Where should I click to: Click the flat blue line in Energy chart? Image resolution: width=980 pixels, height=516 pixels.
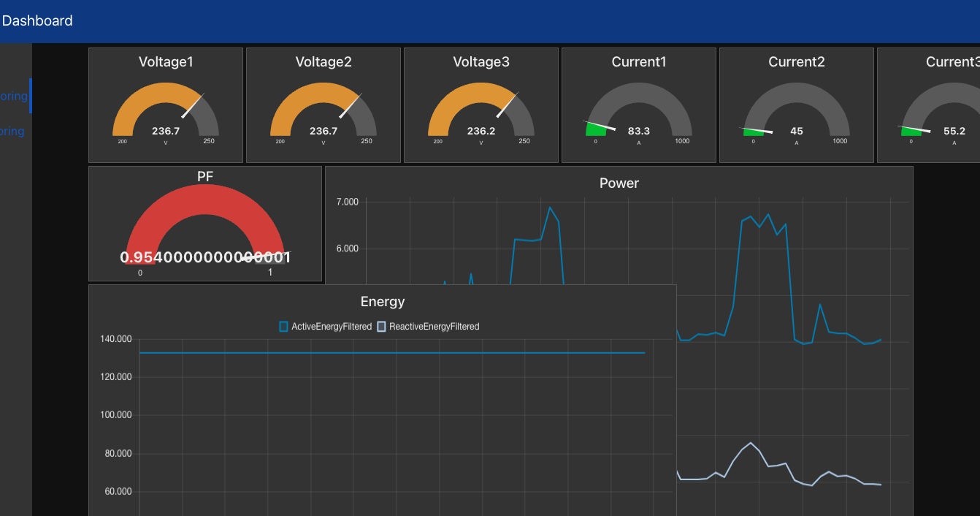[392, 353]
